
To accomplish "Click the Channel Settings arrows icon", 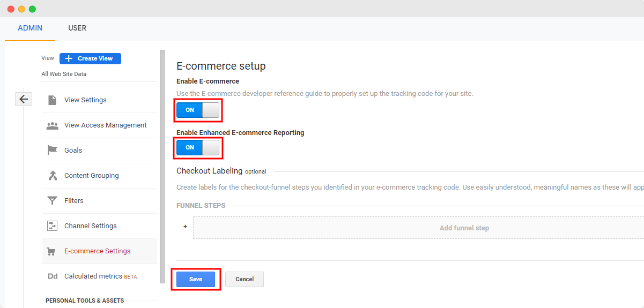I will pos(52,226).
